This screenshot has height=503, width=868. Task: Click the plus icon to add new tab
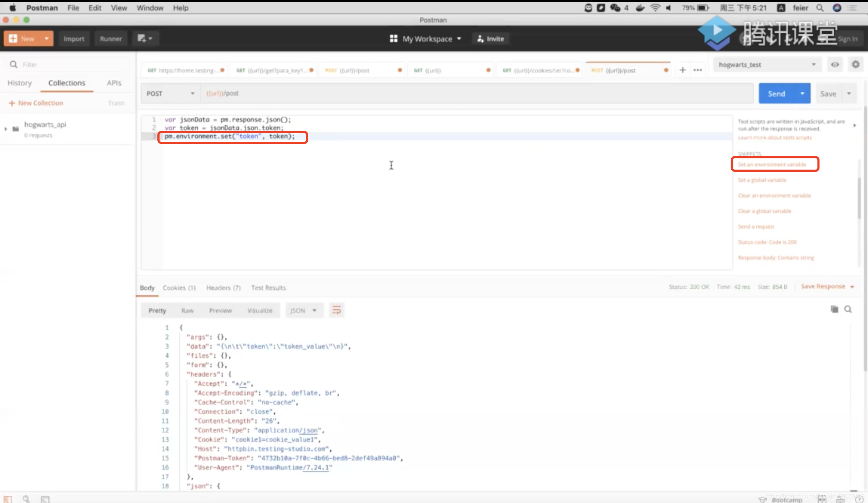pos(682,70)
